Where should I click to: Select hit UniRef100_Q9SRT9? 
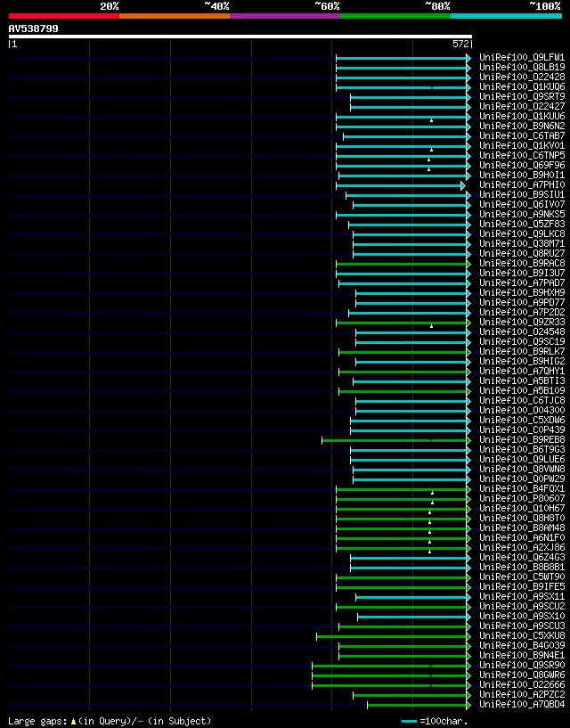522,96
